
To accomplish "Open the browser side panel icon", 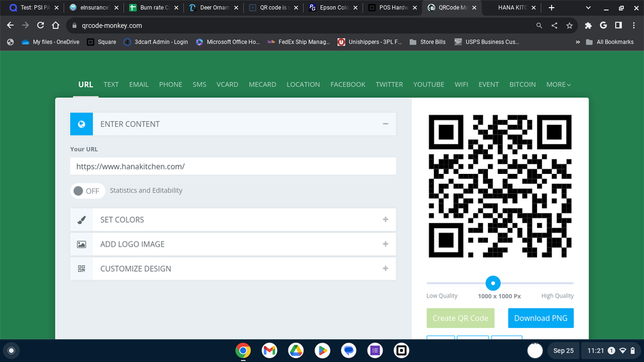I will point(618,26).
